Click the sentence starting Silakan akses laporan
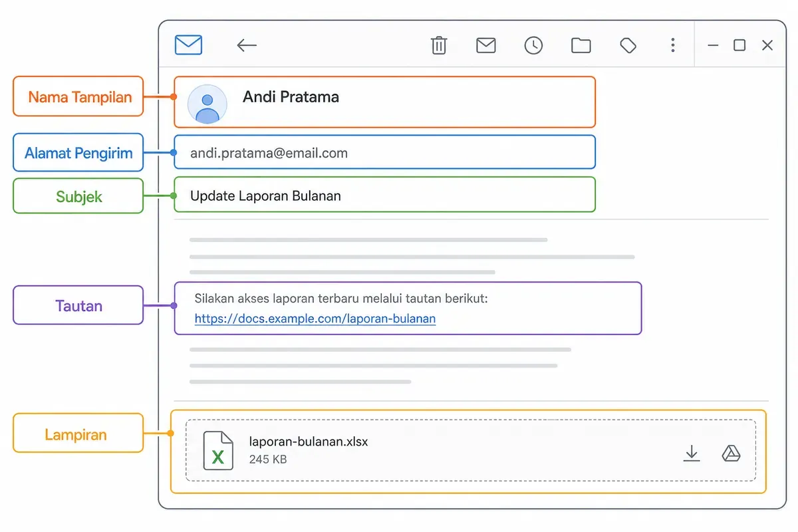 (341, 299)
